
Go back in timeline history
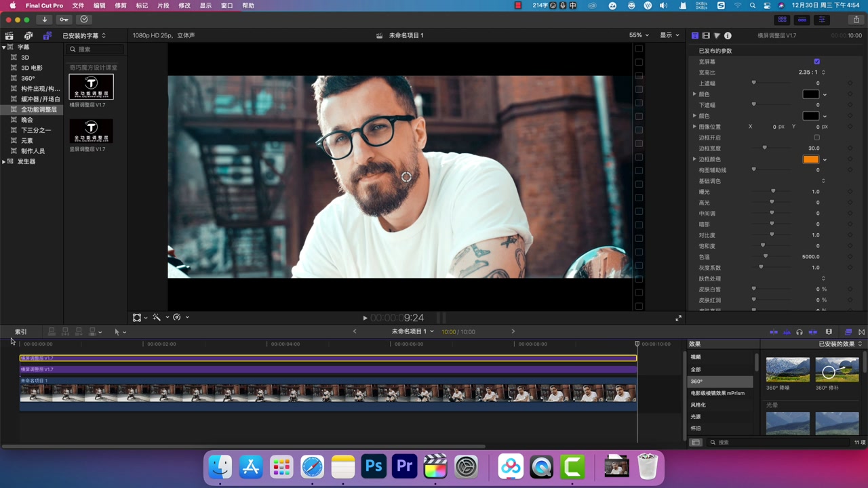point(355,331)
